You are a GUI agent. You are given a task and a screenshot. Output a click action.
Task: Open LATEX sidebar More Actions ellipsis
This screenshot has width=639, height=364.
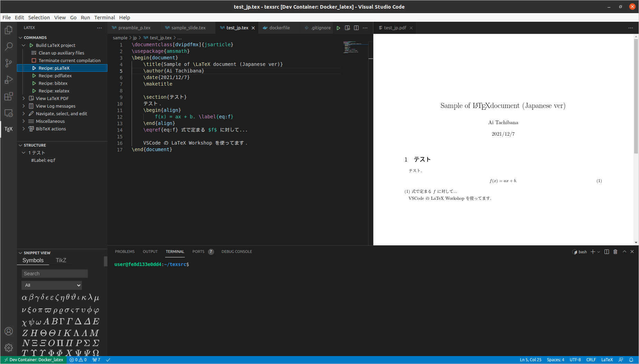pyautogui.click(x=99, y=28)
